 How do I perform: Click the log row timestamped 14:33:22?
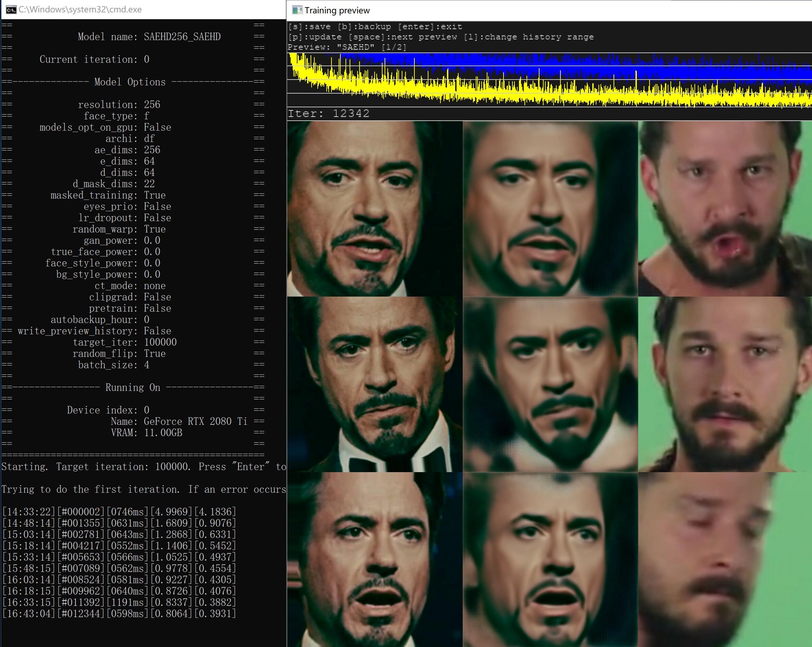click(x=119, y=512)
